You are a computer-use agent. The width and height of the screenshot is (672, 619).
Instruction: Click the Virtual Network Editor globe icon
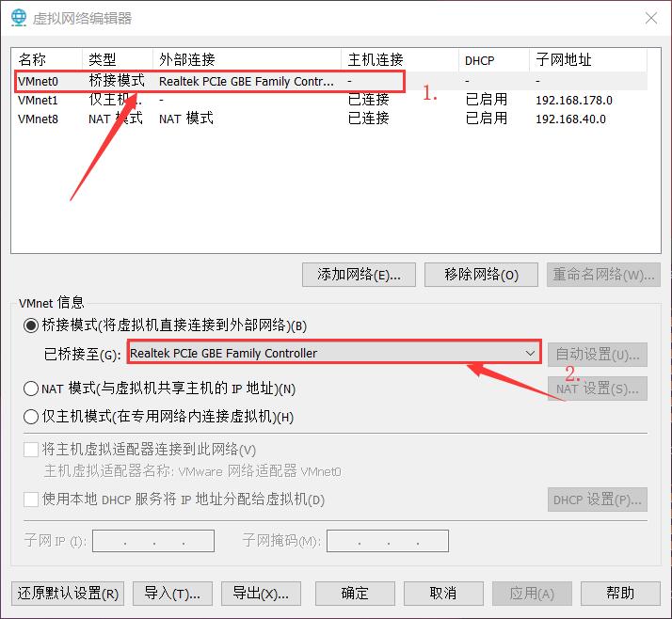coord(19,18)
